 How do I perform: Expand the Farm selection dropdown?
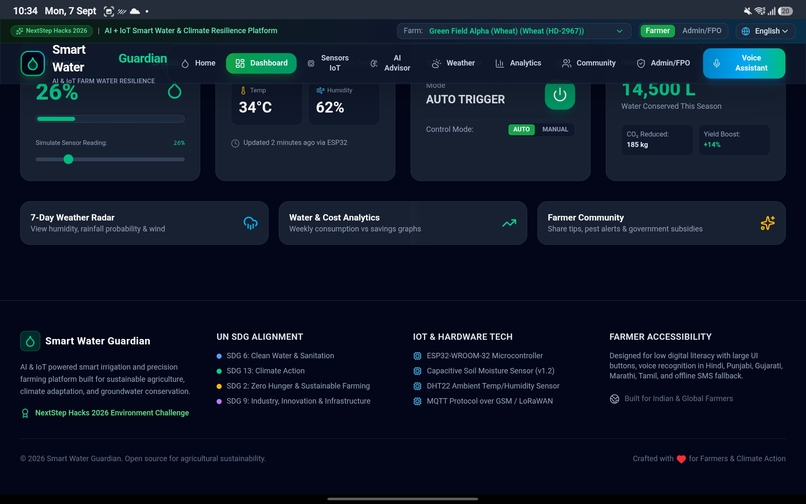pos(514,31)
